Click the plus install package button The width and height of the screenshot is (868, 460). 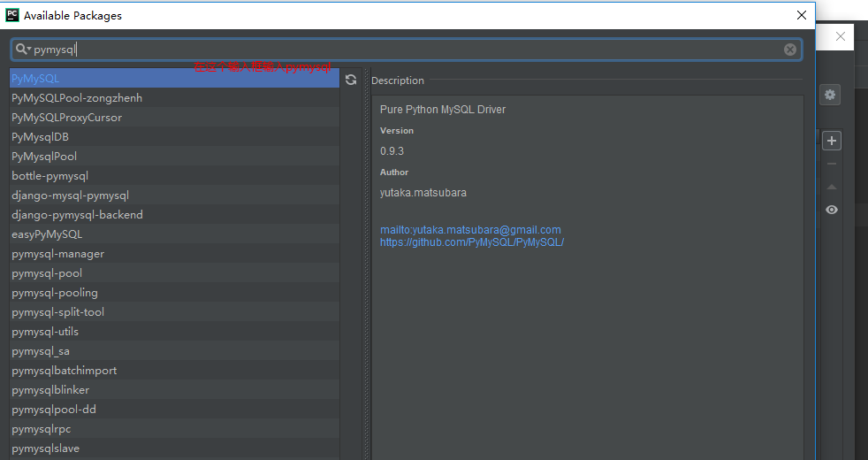(x=832, y=141)
